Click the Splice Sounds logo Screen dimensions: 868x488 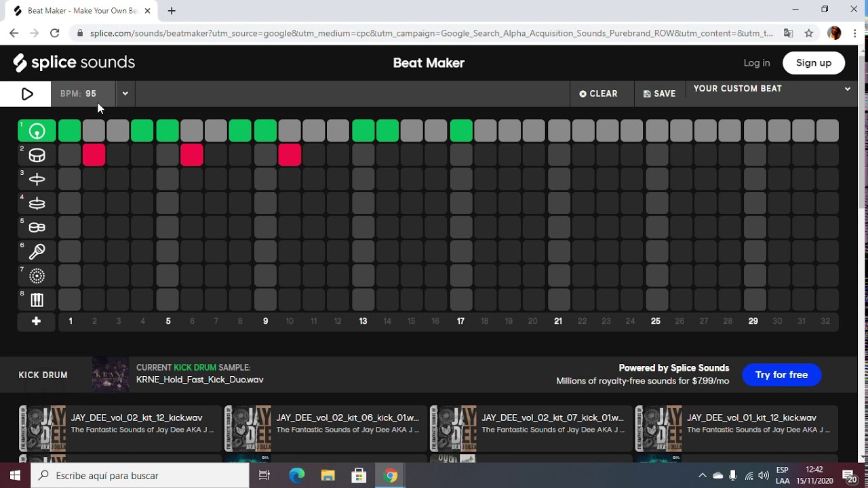tap(74, 62)
